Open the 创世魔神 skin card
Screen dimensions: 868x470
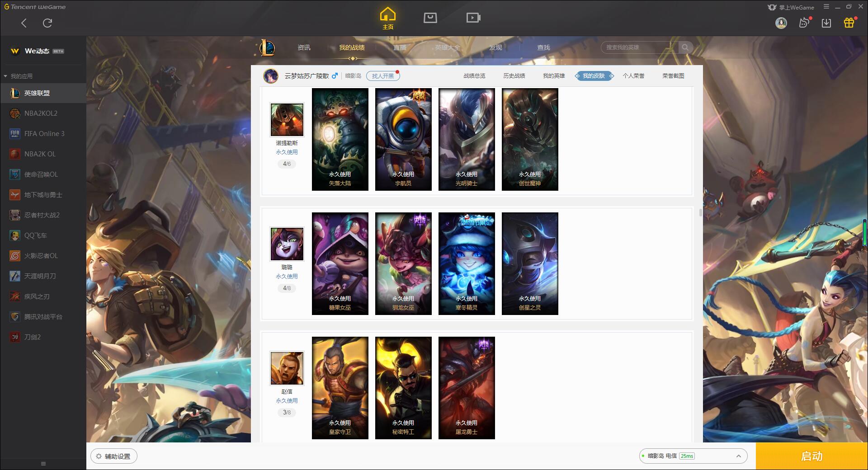pyautogui.click(x=530, y=139)
